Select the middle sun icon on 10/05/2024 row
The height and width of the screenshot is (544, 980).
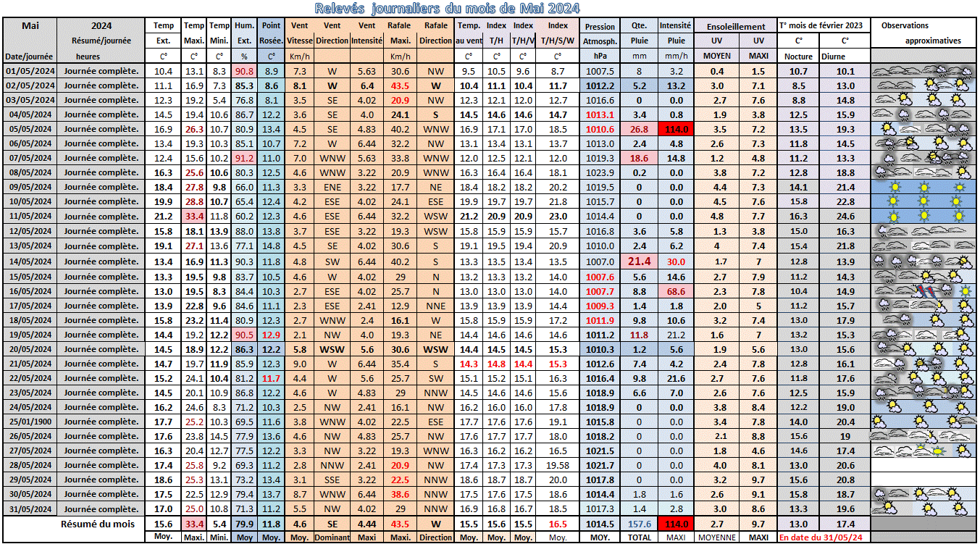924,201
